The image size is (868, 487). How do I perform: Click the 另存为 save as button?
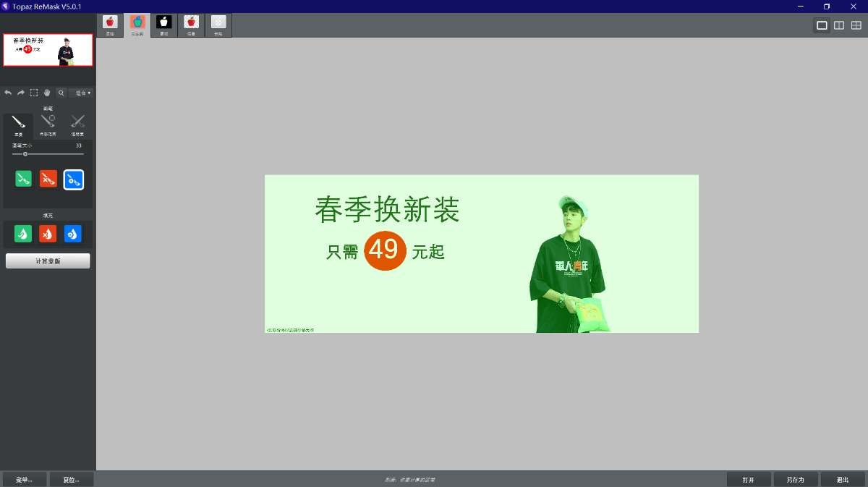[x=796, y=480]
